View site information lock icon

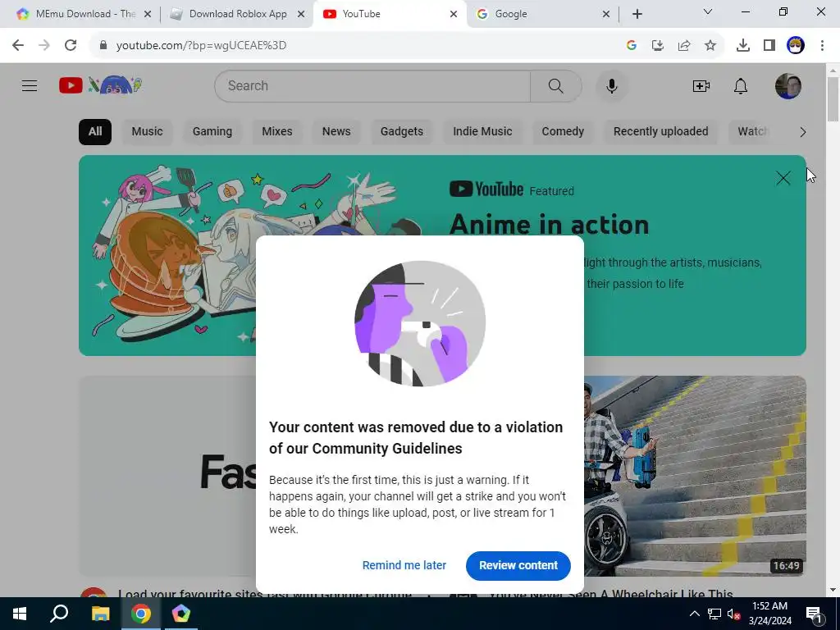[x=103, y=45]
